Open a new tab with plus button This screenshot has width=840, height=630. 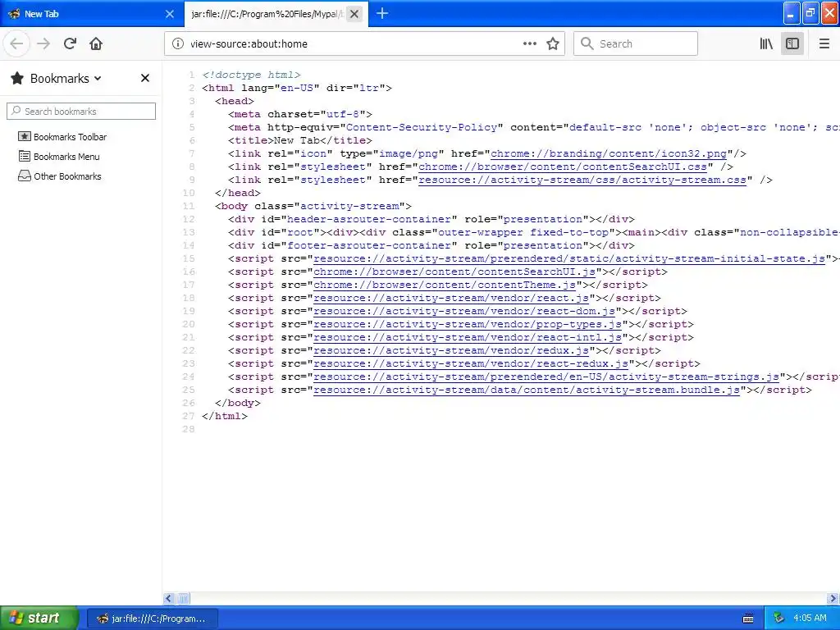click(382, 13)
